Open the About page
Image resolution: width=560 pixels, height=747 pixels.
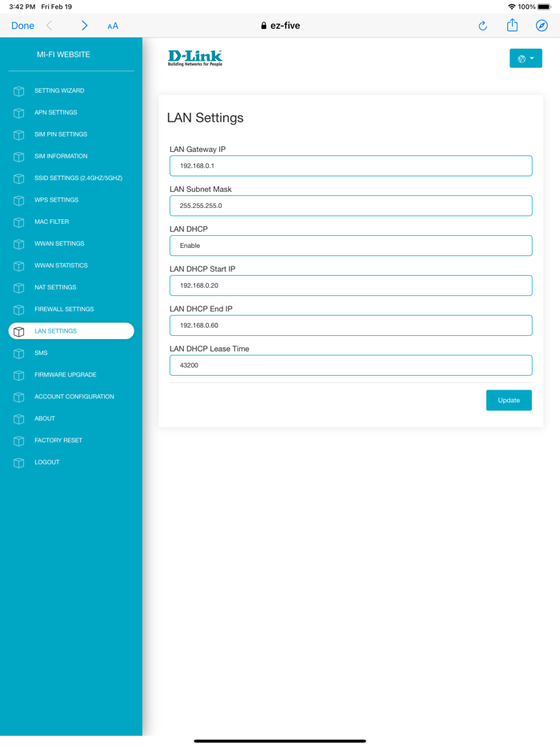(x=45, y=418)
